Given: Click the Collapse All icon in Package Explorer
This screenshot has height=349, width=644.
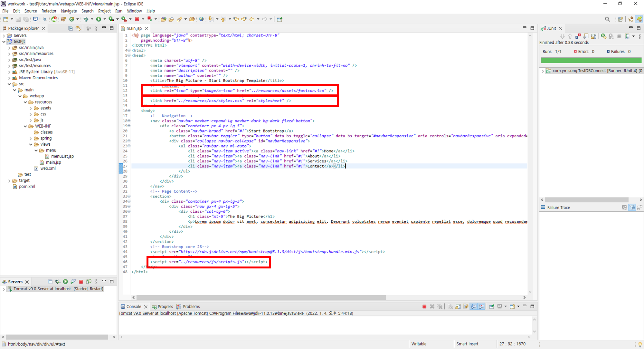Looking at the screenshot, I should (71, 28).
